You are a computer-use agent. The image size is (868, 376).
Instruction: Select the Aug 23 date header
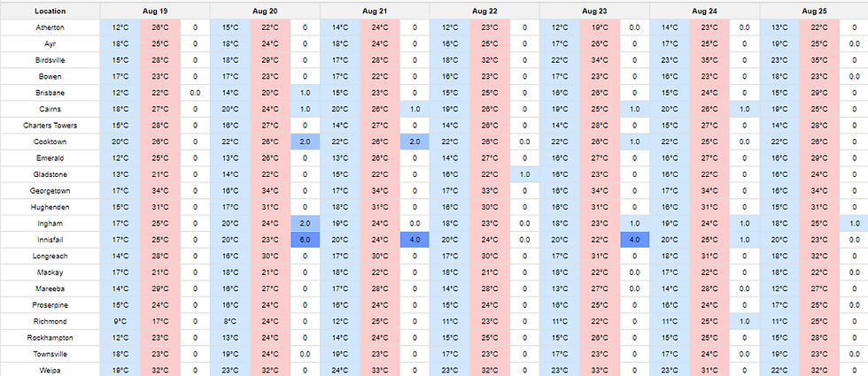[594, 12]
